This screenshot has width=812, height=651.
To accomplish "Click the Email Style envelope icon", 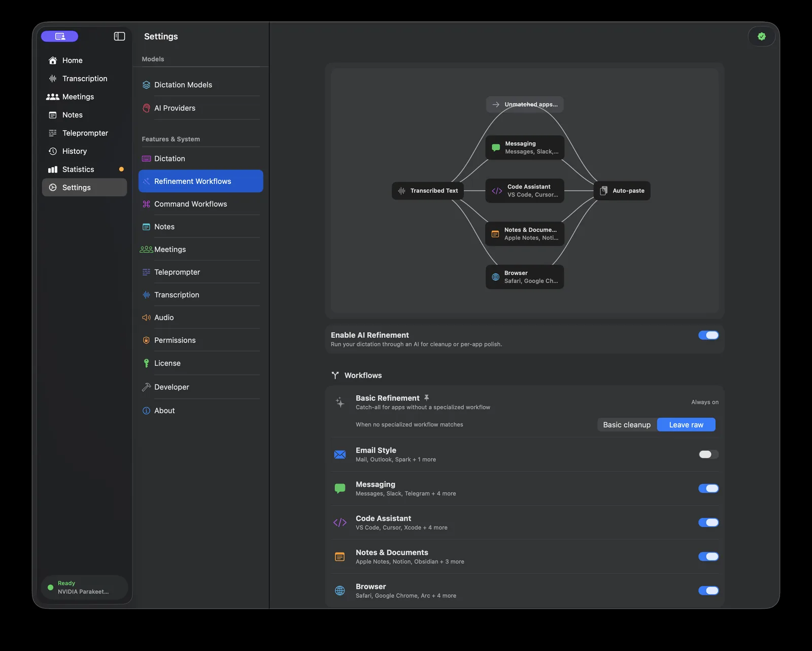I will point(340,454).
